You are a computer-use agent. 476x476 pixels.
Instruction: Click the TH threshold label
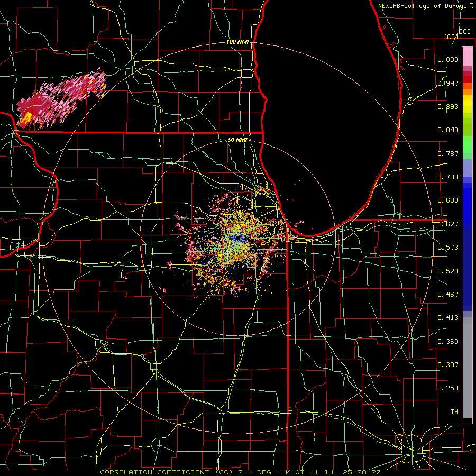[x=454, y=412]
